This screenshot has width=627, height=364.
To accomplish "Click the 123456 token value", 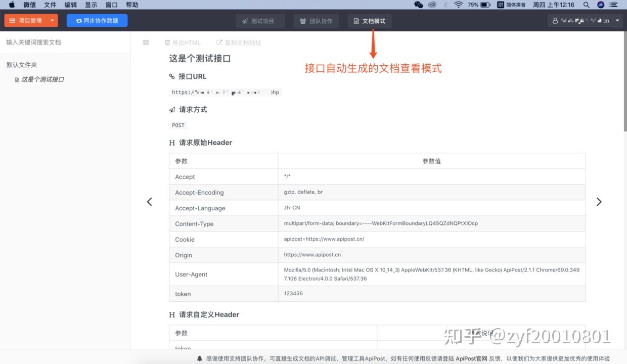I will click(293, 293).
